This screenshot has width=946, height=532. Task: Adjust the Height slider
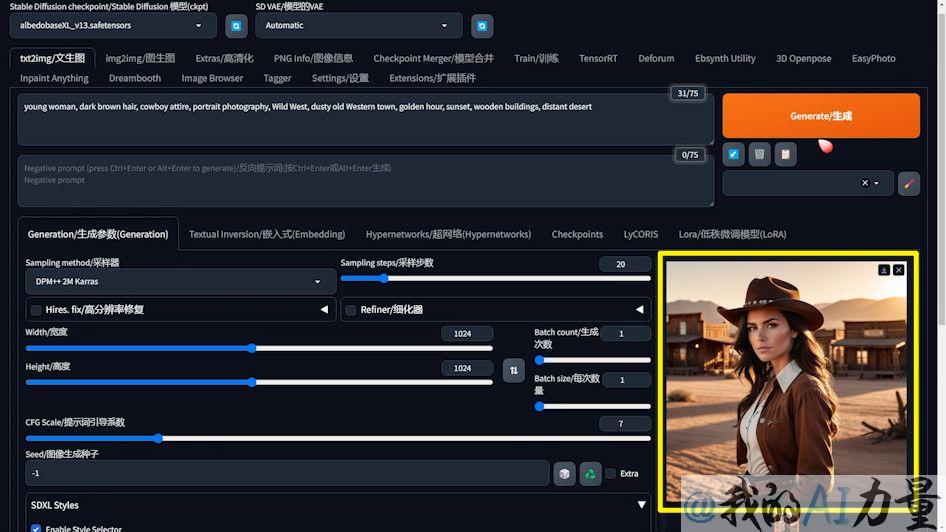point(259,382)
